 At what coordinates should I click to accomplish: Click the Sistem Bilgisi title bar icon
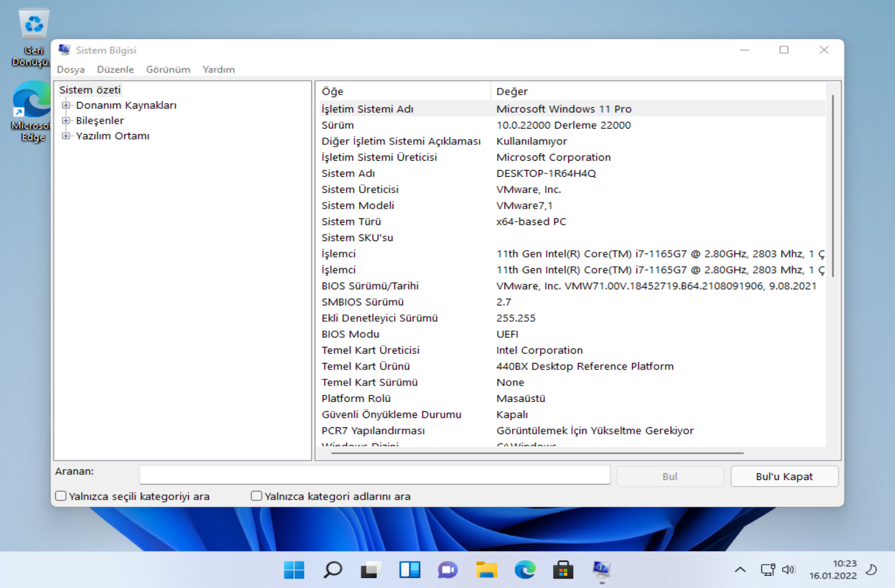click(x=64, y=50)
